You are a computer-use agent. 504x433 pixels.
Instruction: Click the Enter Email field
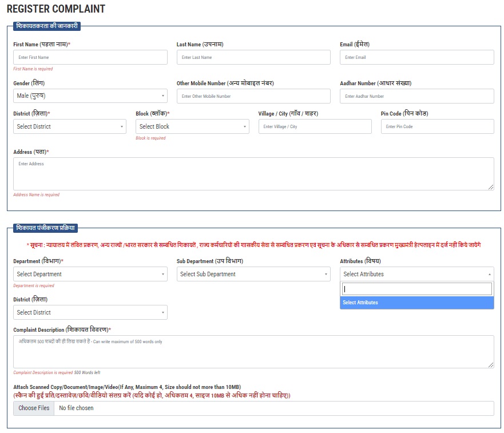point(416,57)
